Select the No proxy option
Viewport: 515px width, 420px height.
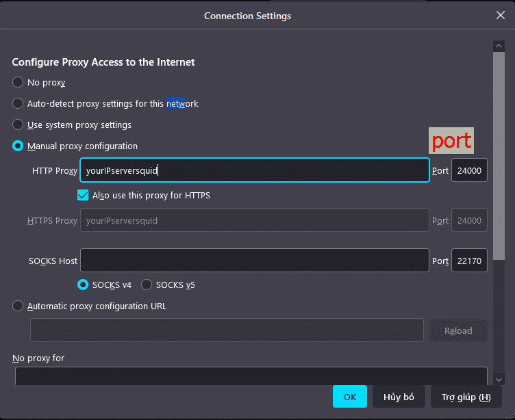(x=18, y=83)
